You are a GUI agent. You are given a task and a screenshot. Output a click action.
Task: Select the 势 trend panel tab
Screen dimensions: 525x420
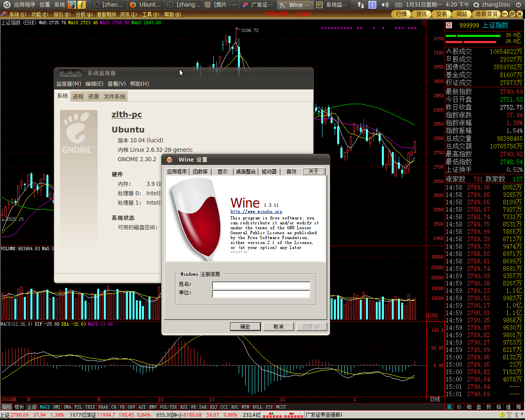click(x=489, y=407)
